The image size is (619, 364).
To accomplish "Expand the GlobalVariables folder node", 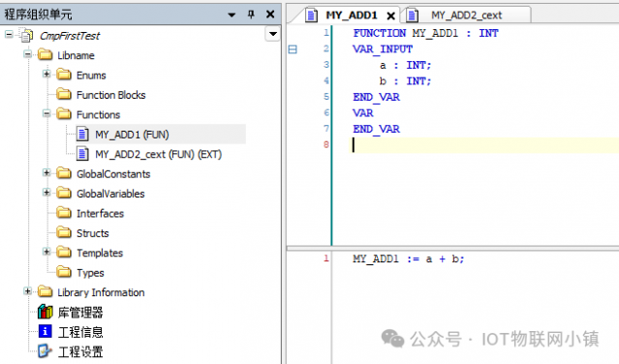I will pyautogui.click(x=46, y=193).
